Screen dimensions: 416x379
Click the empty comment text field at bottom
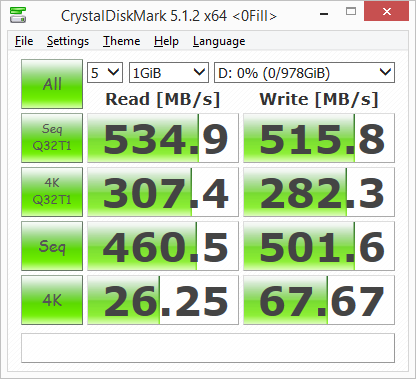tap(208, 348)
